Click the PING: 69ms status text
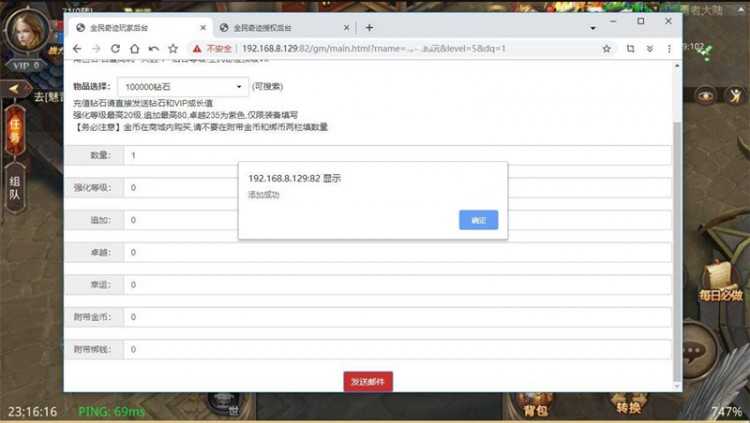This screenshot has height=423, width=750. pos(111,412)
